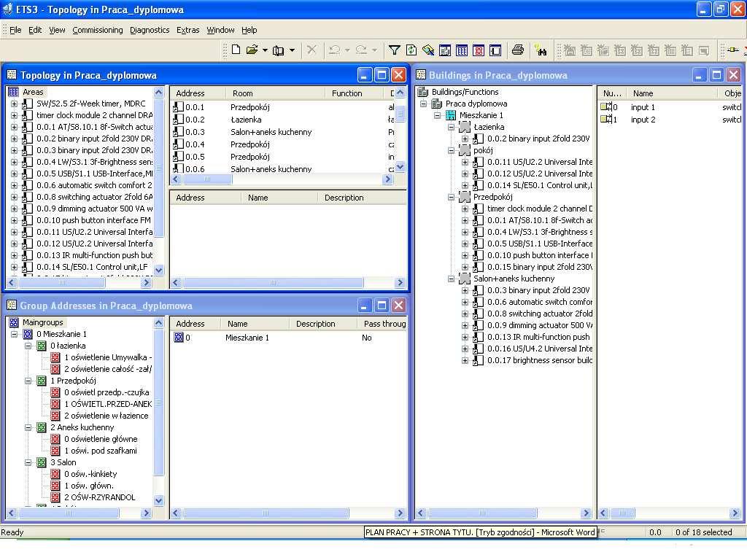Image resolution: width=747 pixels, height=560 pixels.
Task: Click the Delete X toolbar icon
Action: point(311,50)
